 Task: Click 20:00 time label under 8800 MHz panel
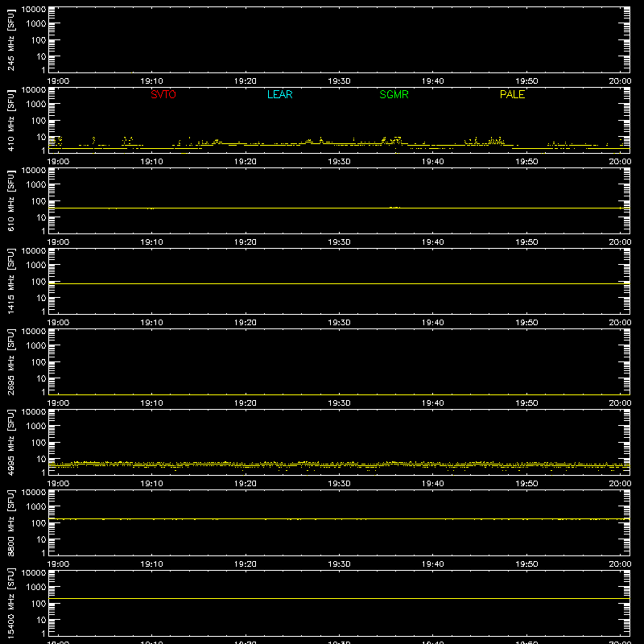pos(620,564)
